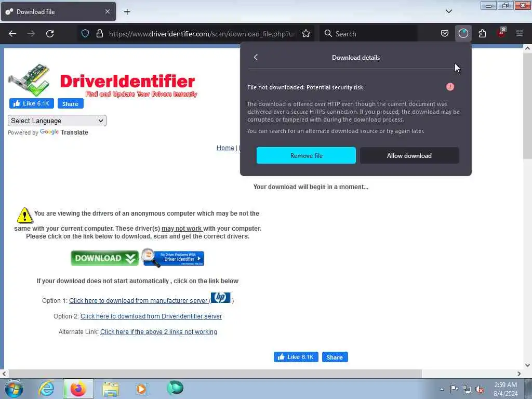Click the HP logo icon
The width and height of the screenshot is (532, 399).
click(220, 298)
